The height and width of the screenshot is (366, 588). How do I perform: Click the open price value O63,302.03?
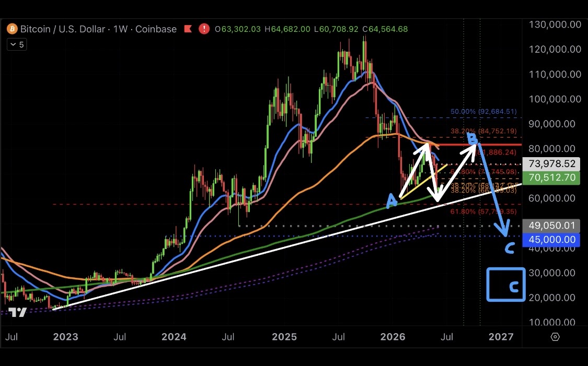(x=238, y=29)
